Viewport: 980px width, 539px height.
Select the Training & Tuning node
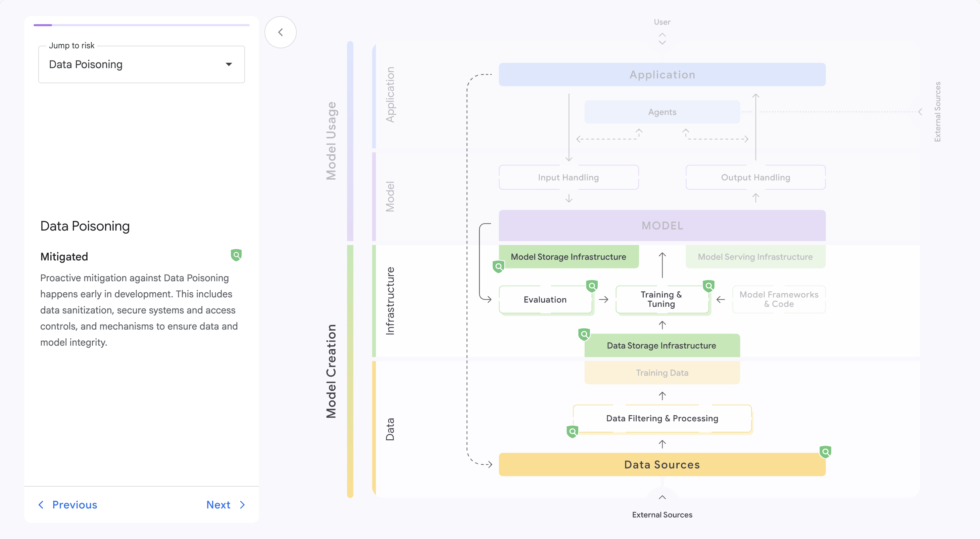(661, 299)
